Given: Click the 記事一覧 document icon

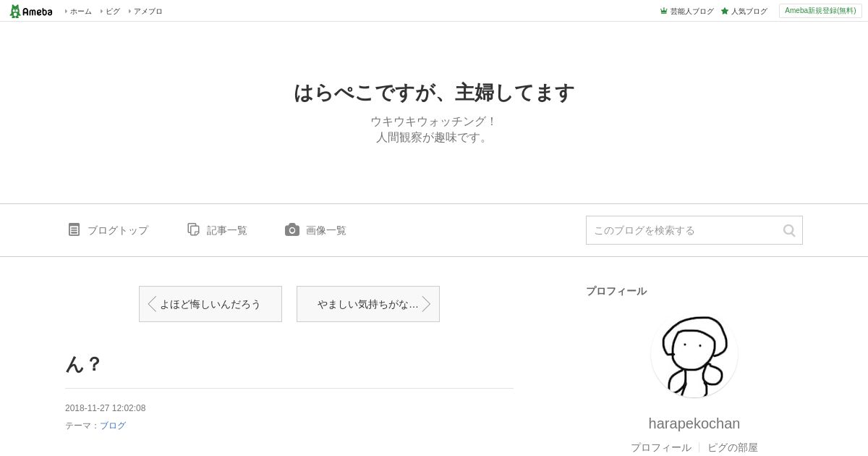Looking at the screenshot, I should pyautogui.click(x=193, y=229).
